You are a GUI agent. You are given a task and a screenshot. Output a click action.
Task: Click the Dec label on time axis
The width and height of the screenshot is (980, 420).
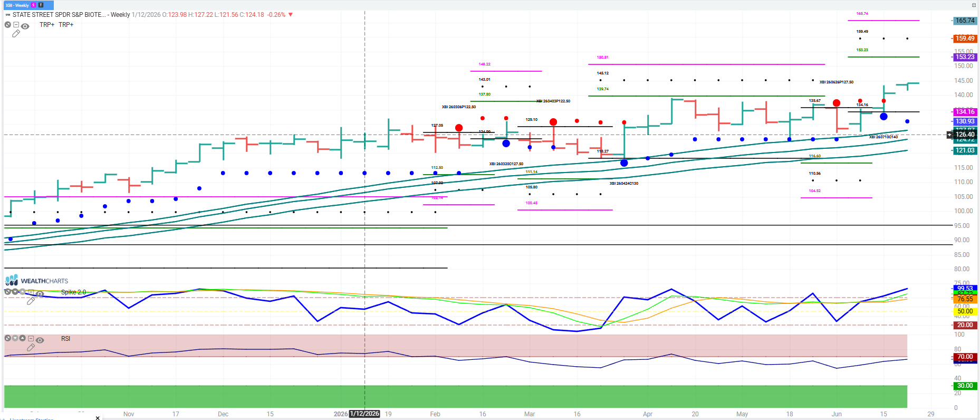tap(223, 414)
